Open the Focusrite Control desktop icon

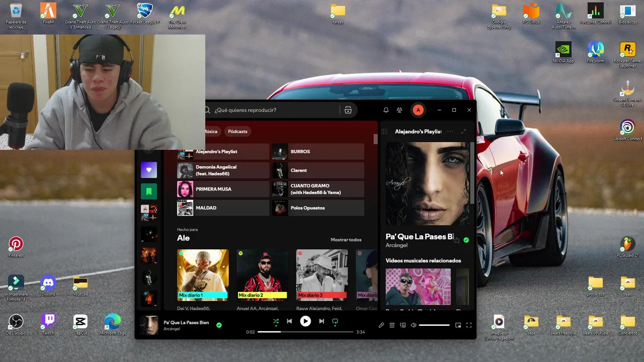[595, 14]
